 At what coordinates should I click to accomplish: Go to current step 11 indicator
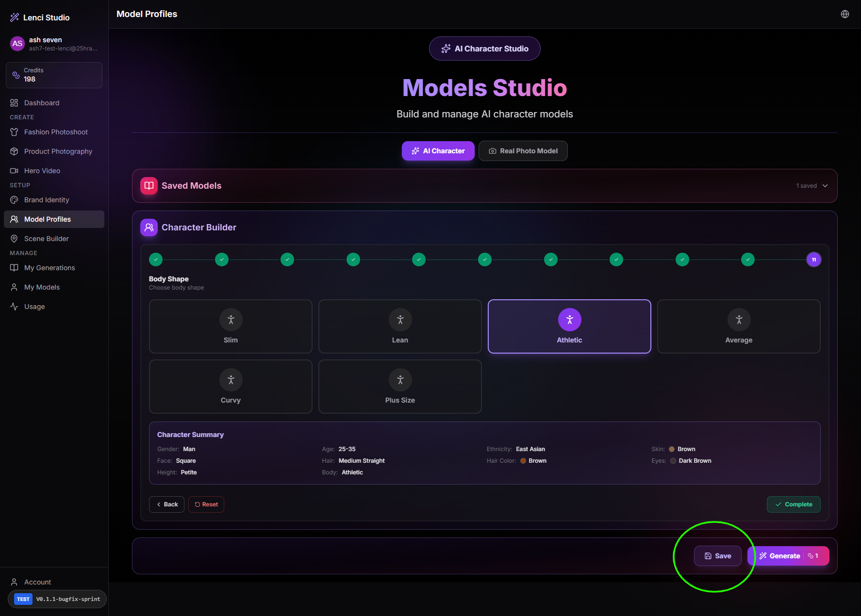click(x=814, y=259)
